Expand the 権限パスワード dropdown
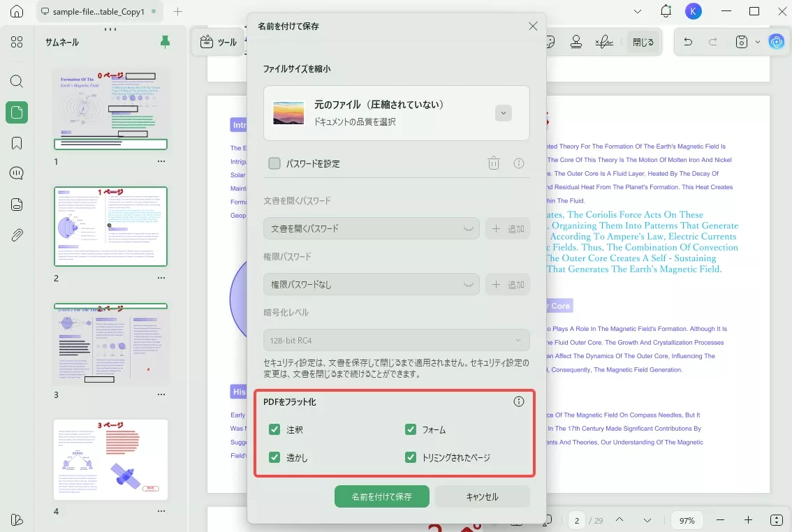This screenshot has width=792, height=532. point(469,284)
